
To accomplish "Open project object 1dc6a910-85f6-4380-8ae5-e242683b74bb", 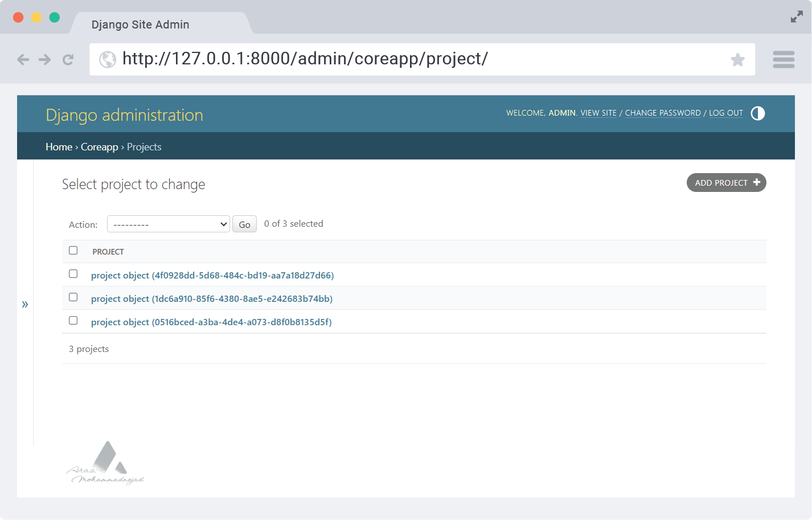I will 212,299.
